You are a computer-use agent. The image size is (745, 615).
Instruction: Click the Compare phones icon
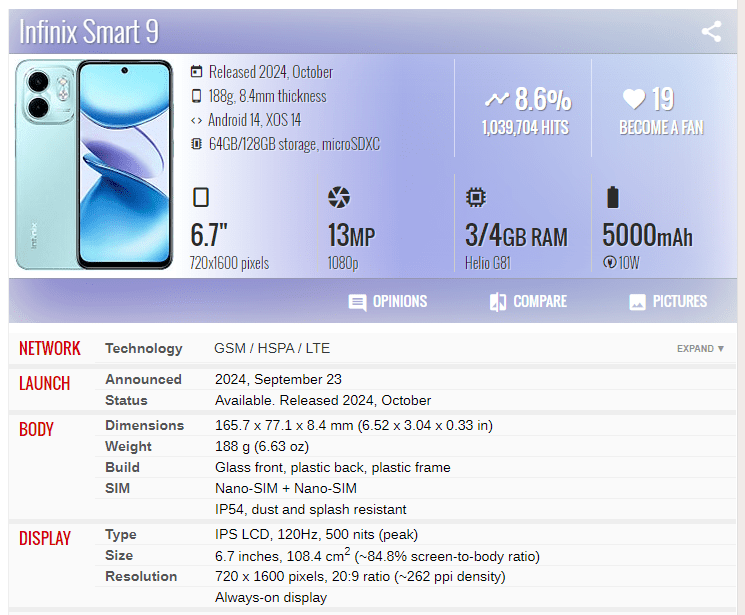tap(498, 302)
